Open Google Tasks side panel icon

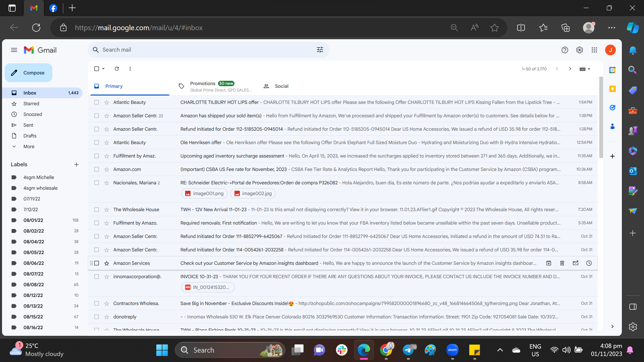(x=612, y=108)
